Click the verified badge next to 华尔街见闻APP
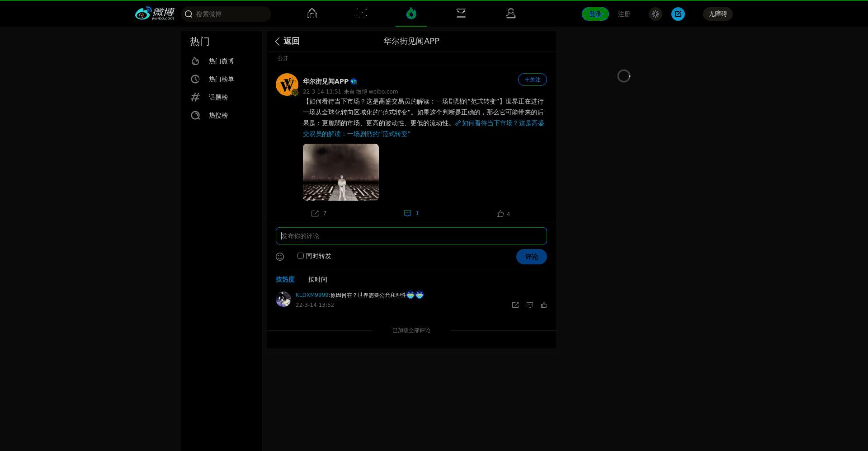Screen dimensions: 868x451 pyautogui.click(x=354, y=81)
